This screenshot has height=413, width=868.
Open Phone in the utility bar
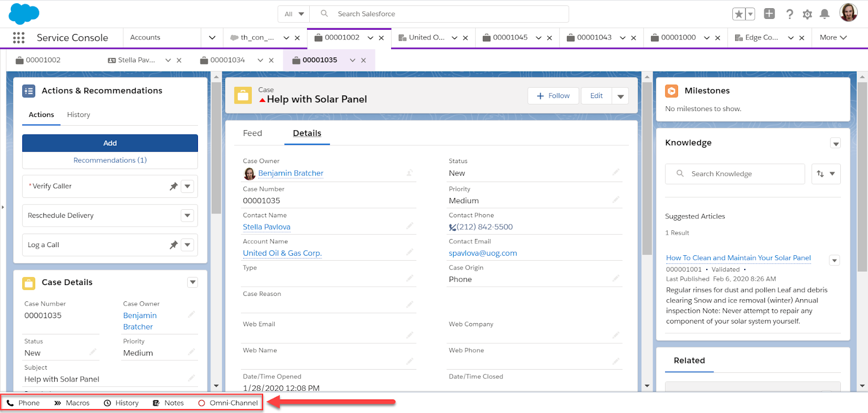coord(23,403)
